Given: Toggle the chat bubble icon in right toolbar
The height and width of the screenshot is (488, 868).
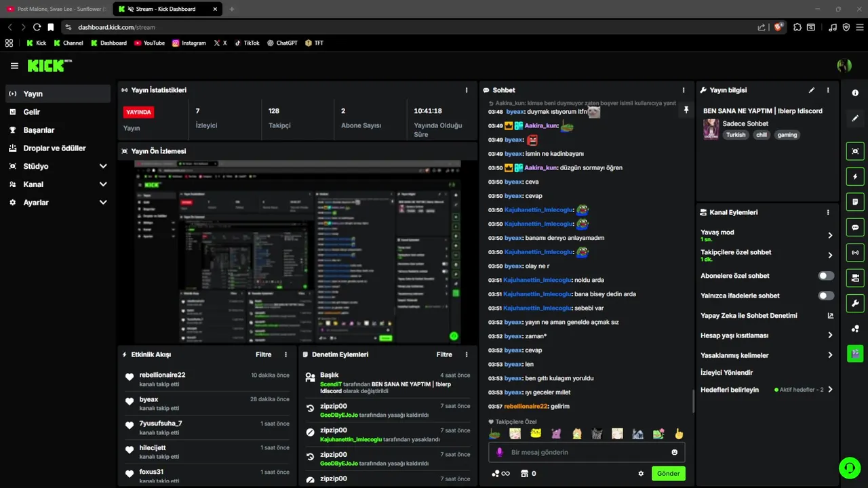Looking at the screenshot, I should tap(855, 227).
